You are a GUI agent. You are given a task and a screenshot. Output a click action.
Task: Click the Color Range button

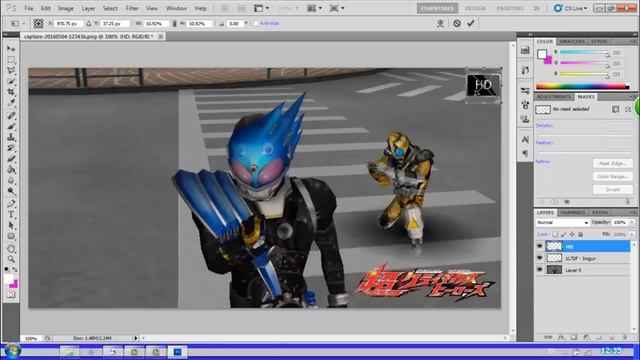click(613, 176)
